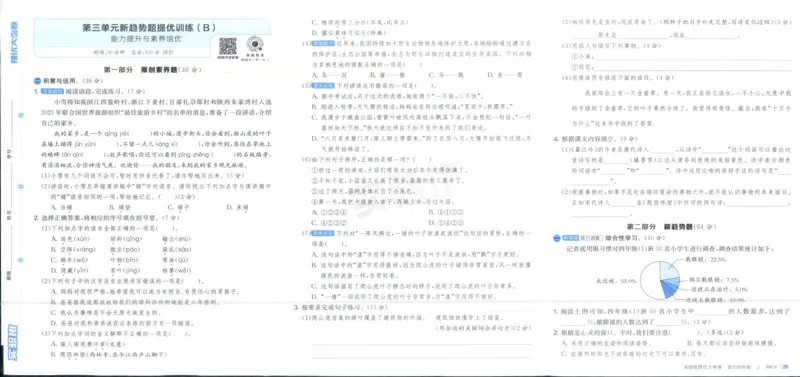Click the blank parenthesis after pinyin jūn yún

107,144
